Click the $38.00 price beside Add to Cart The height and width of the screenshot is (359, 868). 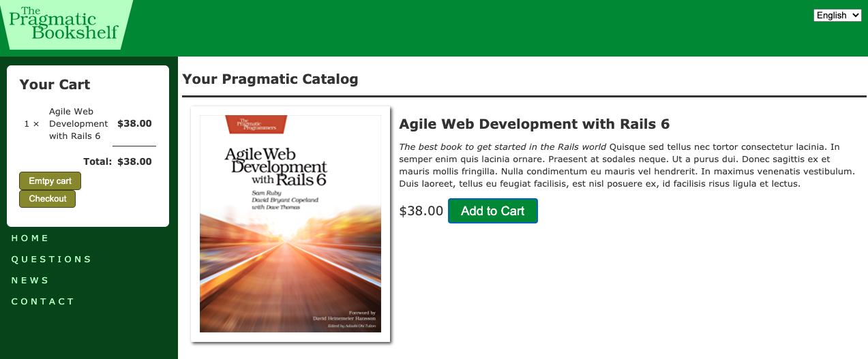[x=421, y=210]
